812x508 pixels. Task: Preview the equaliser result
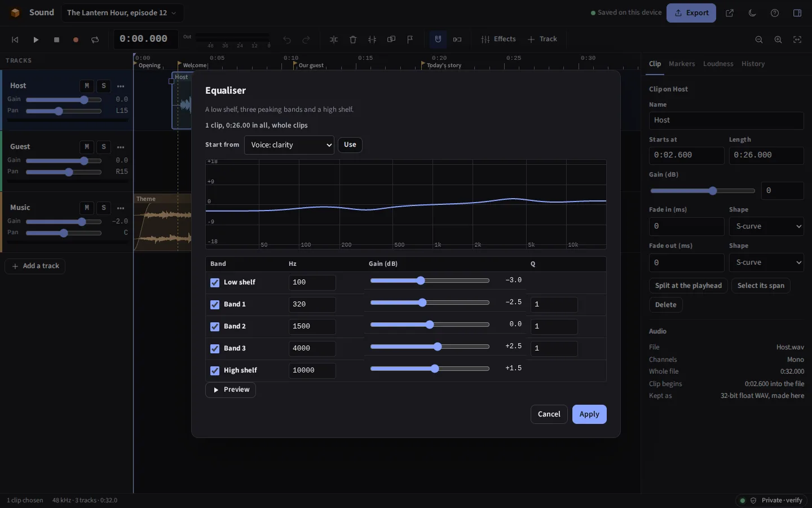(x=231, y=390)
